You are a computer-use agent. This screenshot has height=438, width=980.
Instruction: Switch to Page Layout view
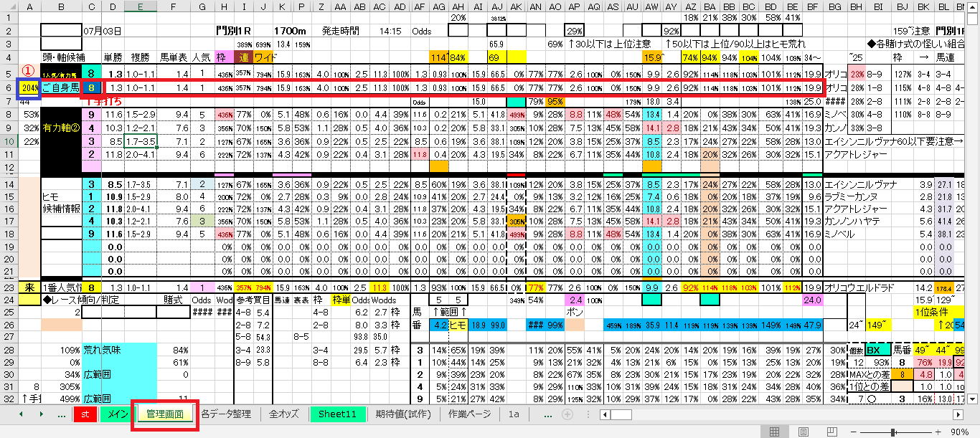click(803, 432)
